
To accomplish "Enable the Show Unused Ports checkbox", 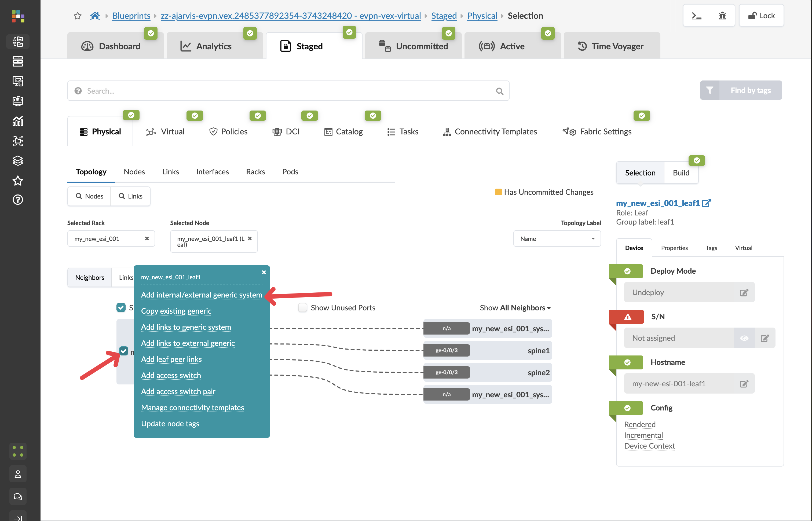I will tap(302, 307).
